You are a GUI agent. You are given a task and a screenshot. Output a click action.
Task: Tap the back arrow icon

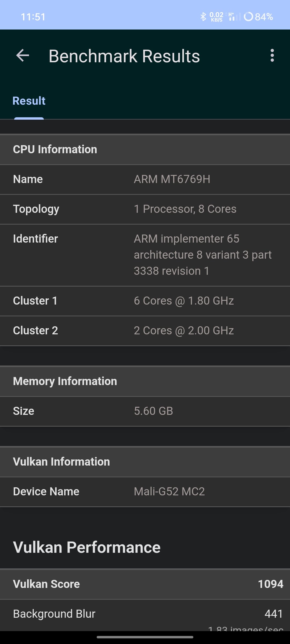23,56
